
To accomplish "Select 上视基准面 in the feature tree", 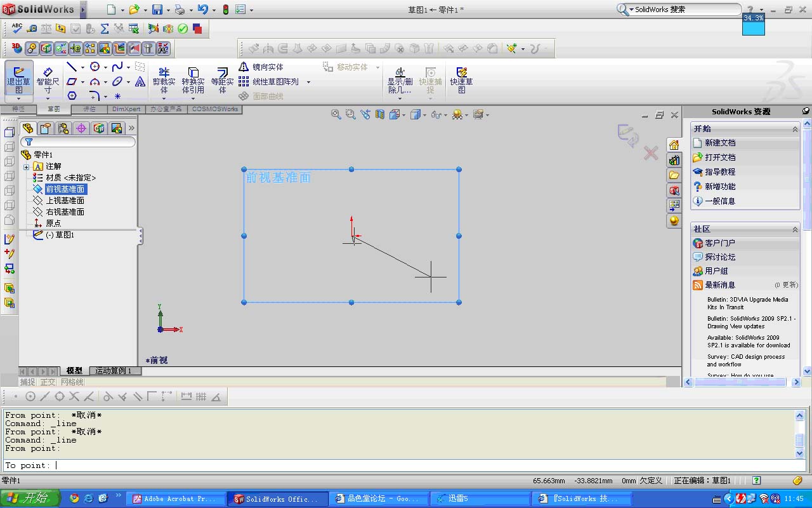I will [65, 201].
